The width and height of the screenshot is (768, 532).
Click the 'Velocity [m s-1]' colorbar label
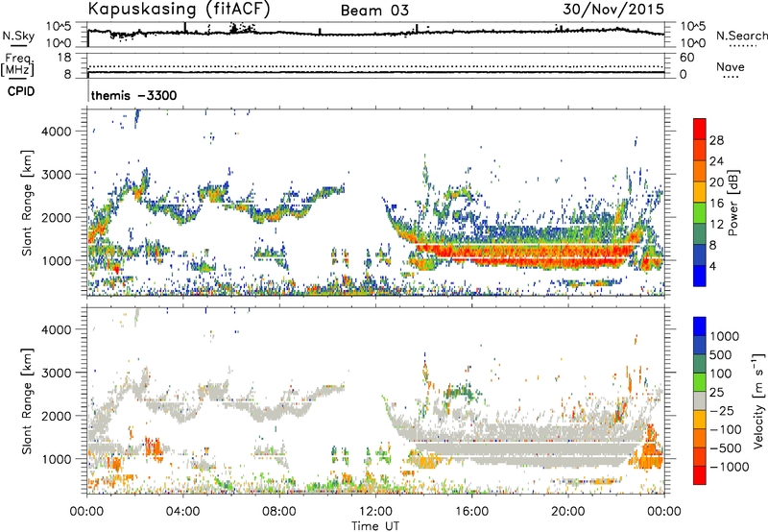click(x=757, y=400)
